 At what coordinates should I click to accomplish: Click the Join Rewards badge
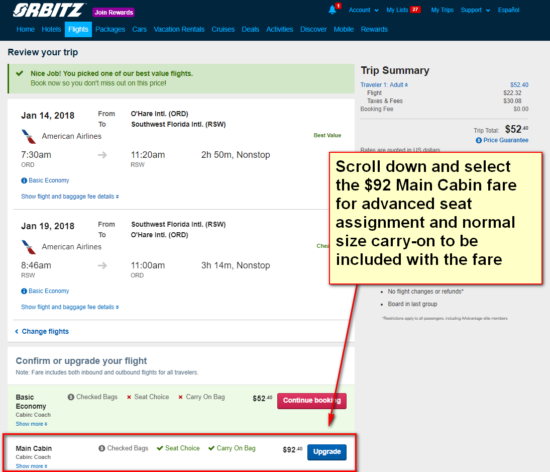point(114,12)
